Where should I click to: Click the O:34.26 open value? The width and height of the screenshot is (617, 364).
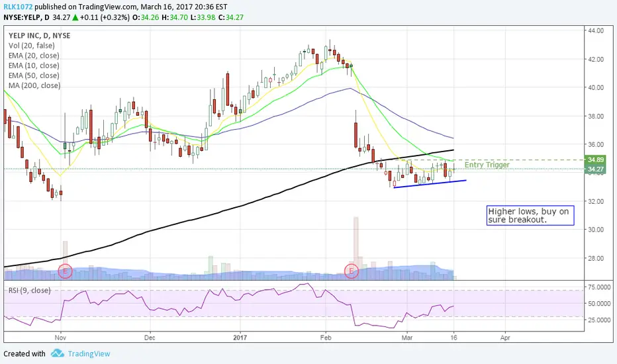146,17
